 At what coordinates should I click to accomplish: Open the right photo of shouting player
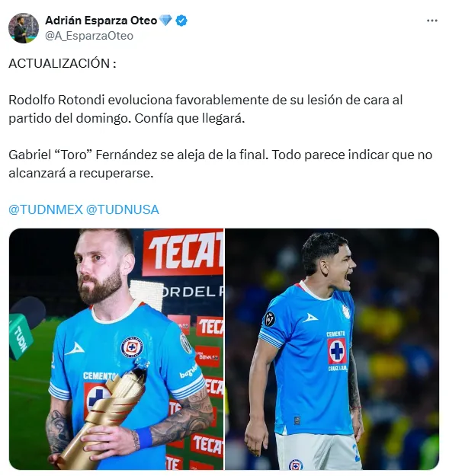pyautogui.click(x=332, y=349)
